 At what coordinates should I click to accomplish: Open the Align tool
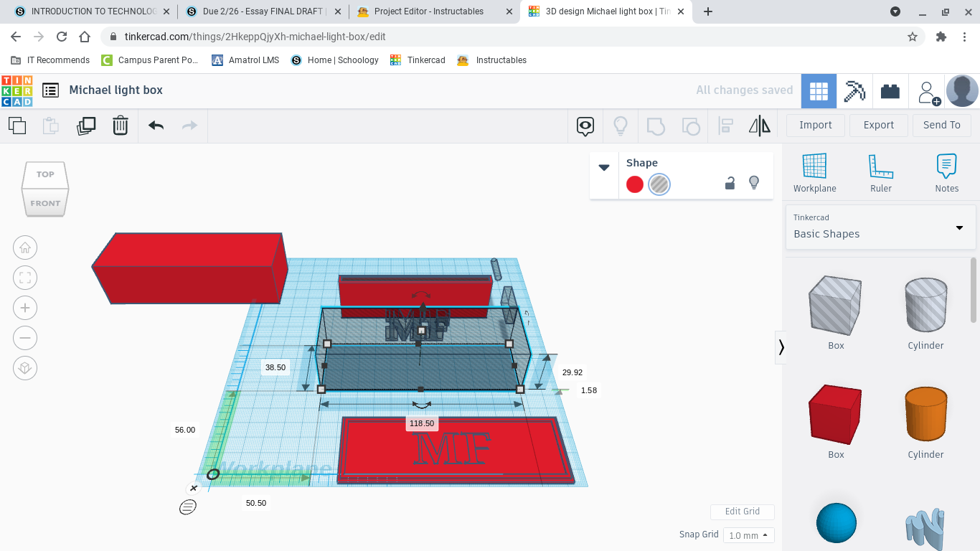point(725,126)
